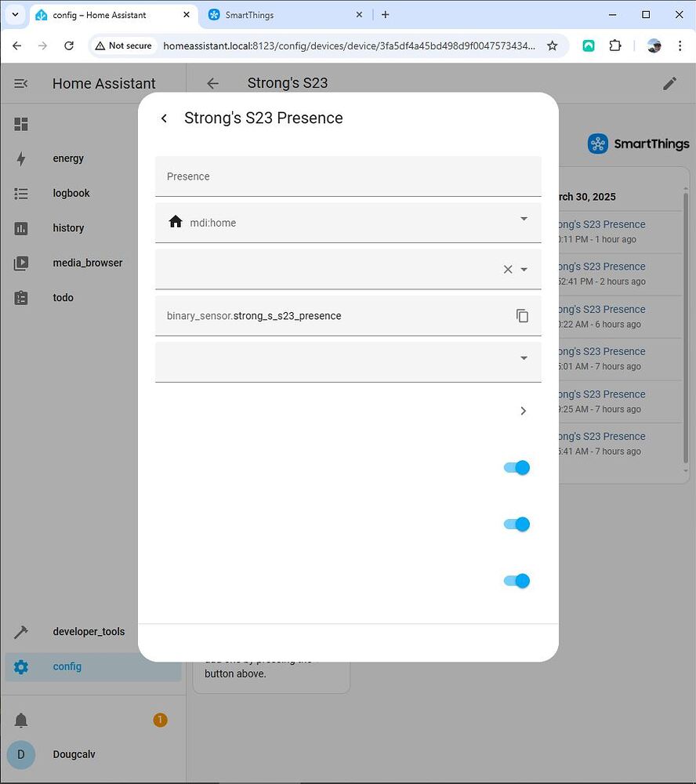The width and height of the screenshot is (696, 784).
Task: Open Developer Tools from the sidebar
Action: 89,631
